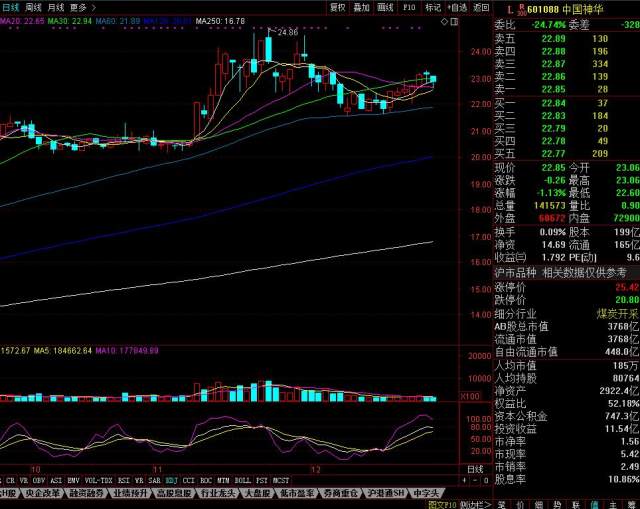Select the PSY indicator

[x=262, y=480]
